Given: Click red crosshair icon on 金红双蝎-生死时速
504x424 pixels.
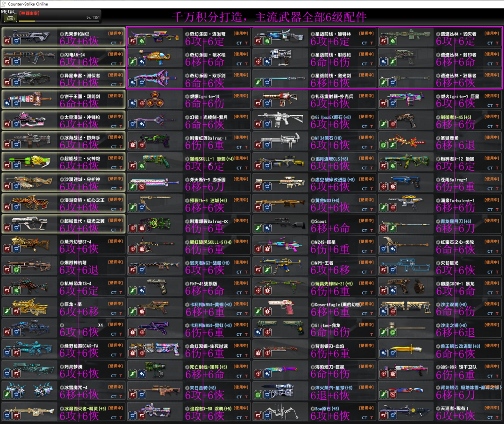Looking at the screenshot, I should tap(142, 353).
